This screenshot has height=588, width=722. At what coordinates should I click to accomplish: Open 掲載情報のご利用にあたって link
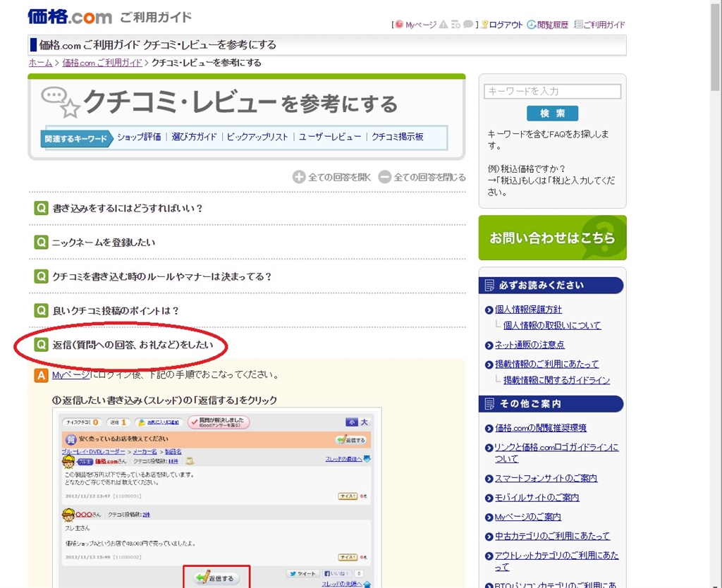click(547, 364)
